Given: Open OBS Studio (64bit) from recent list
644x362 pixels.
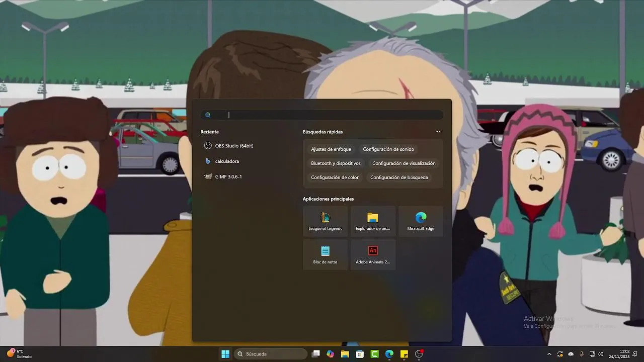Looking at the screenshot, I should click(229, 146).
